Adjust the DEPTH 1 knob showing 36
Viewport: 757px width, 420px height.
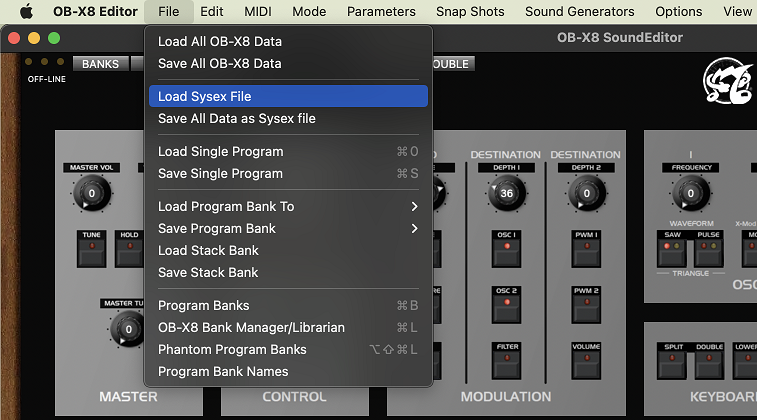coord(506,193)
